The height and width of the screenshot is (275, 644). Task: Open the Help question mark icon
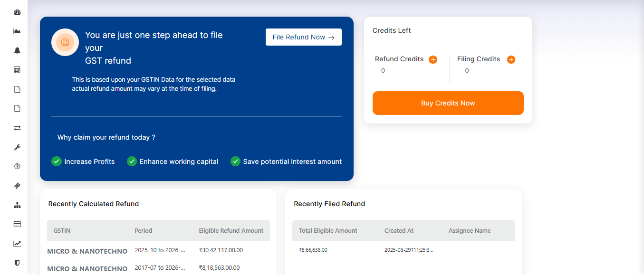pyautogui.click(x=17, y=166)
